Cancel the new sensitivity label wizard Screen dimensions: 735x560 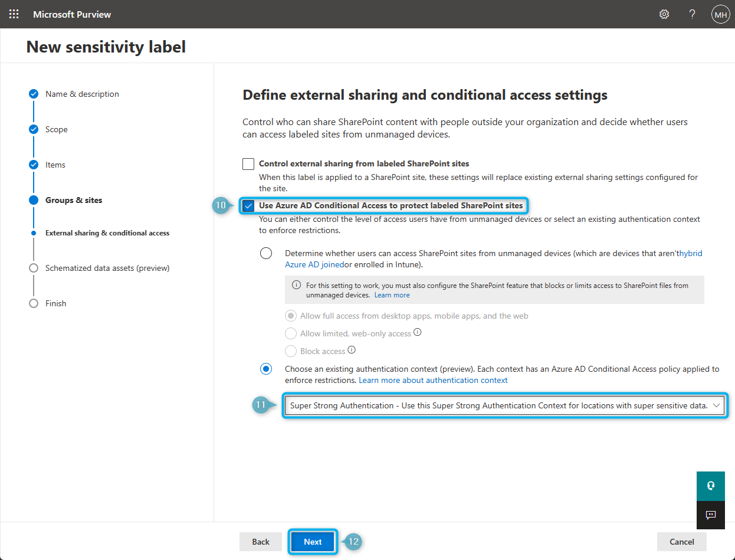681,542
